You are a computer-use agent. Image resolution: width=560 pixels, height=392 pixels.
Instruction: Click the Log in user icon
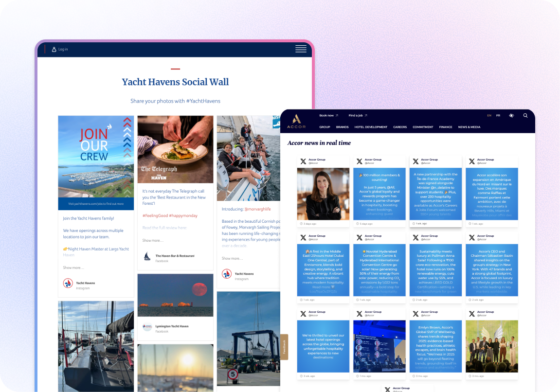click(x=54, y=49)
